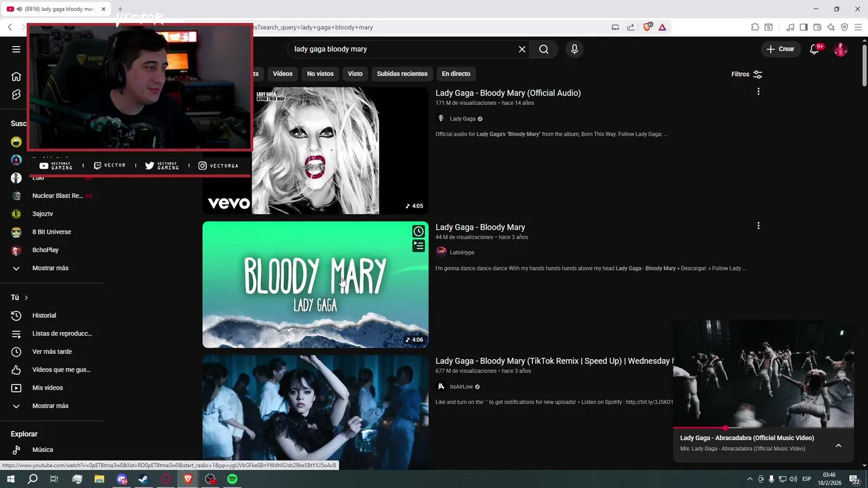Click the Abracadabra miniplayer video

(x=764, y=373)
